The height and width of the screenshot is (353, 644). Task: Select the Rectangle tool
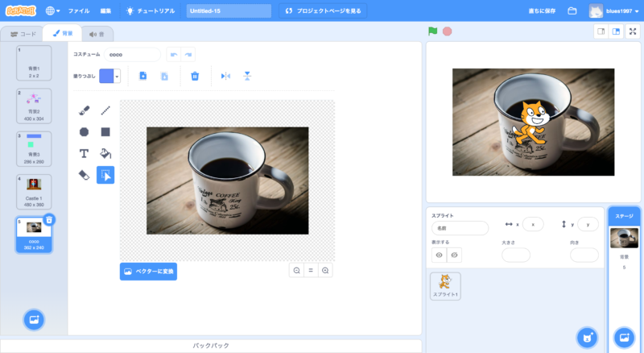click(105, 131)
